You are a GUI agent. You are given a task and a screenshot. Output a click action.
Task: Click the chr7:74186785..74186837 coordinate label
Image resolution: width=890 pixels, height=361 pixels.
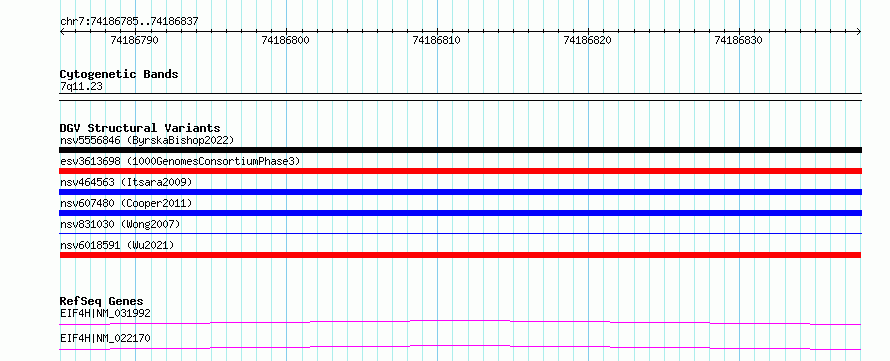click(129, 21)
